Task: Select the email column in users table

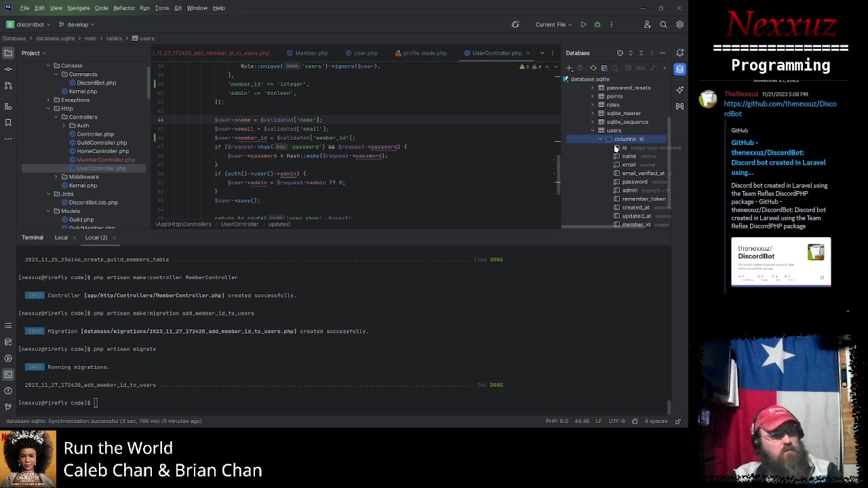Action: tap(629, 165)
